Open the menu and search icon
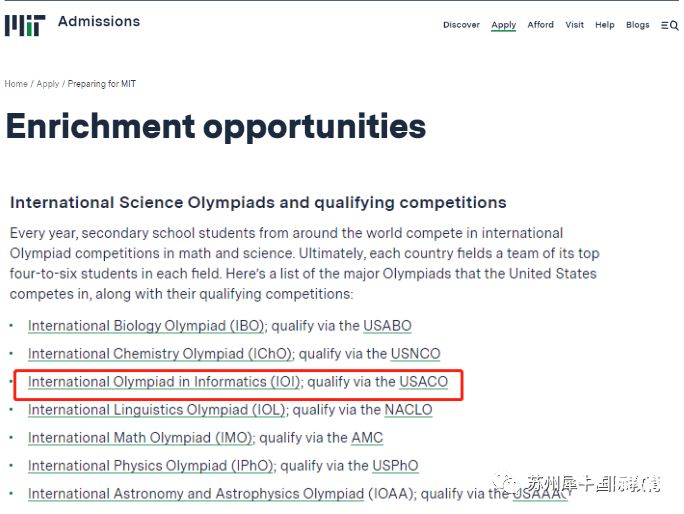 pos(670,25)
